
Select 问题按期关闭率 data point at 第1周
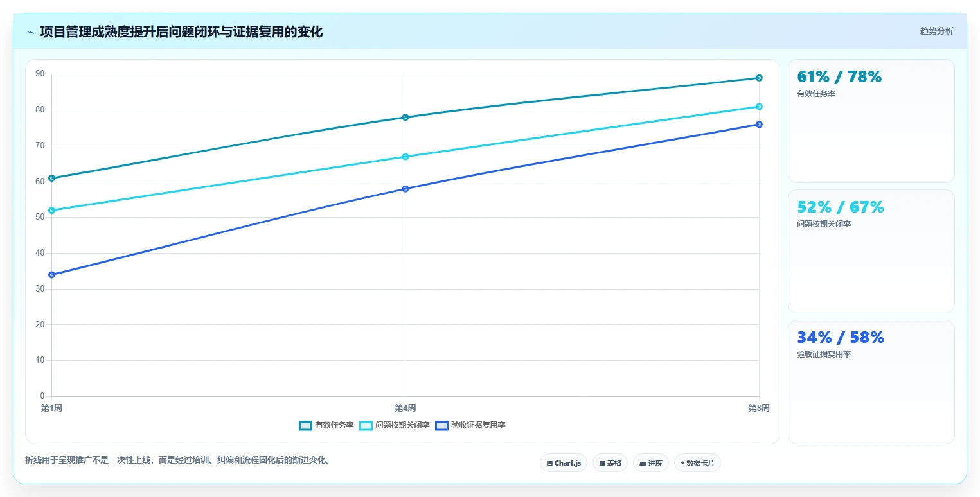click(x=52, y=210)
